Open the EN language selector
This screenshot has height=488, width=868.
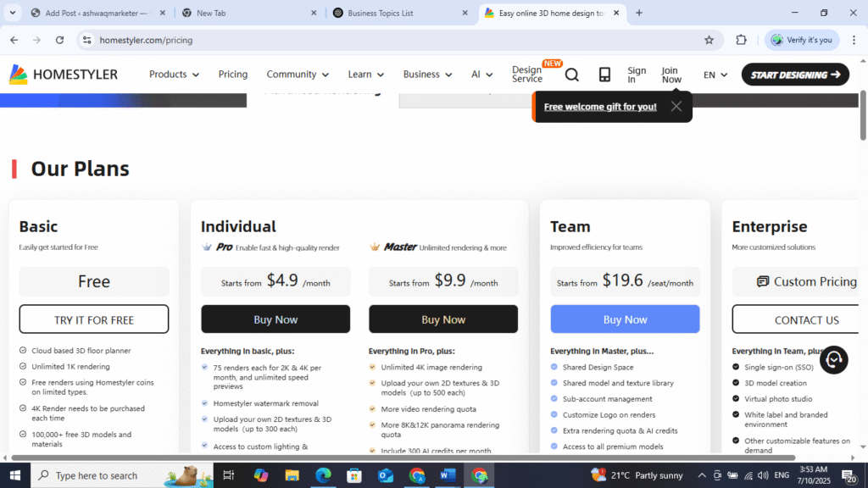(715, 75)
